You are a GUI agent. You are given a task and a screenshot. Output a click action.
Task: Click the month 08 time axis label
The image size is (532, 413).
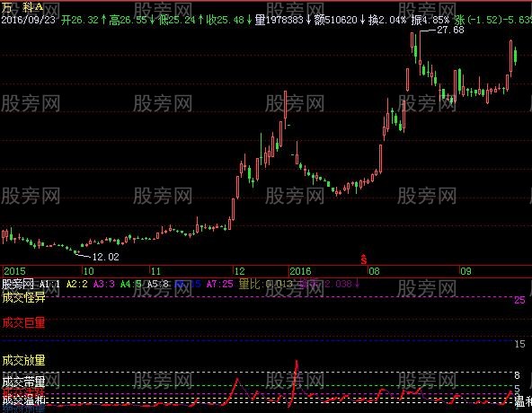(x=374, y=271)
